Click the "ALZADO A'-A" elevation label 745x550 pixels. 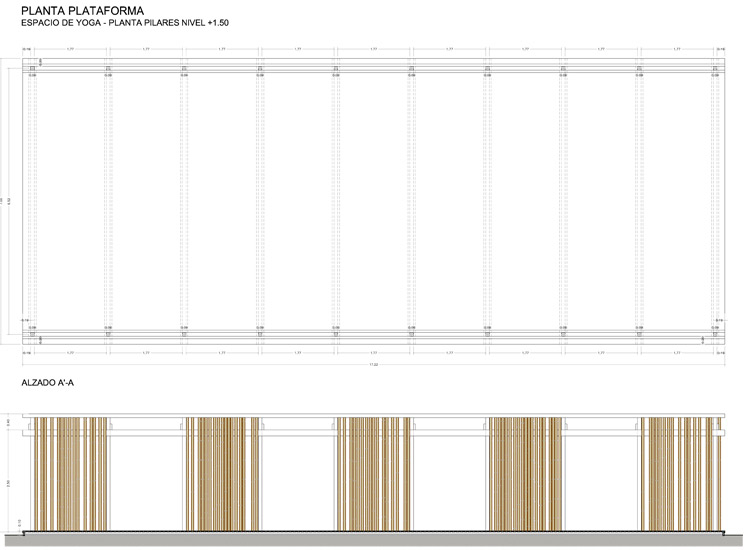48,383
